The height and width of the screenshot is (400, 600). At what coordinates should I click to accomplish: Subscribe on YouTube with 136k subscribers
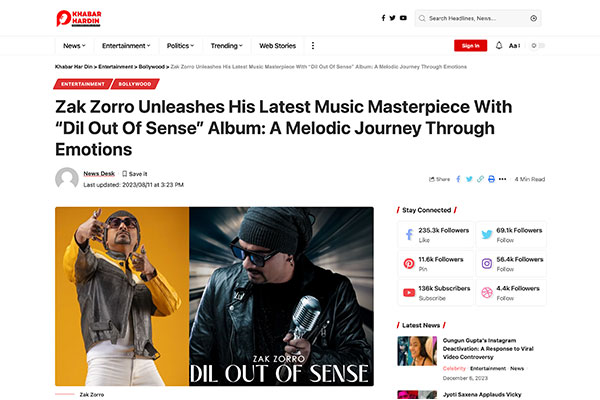point(436,293)
